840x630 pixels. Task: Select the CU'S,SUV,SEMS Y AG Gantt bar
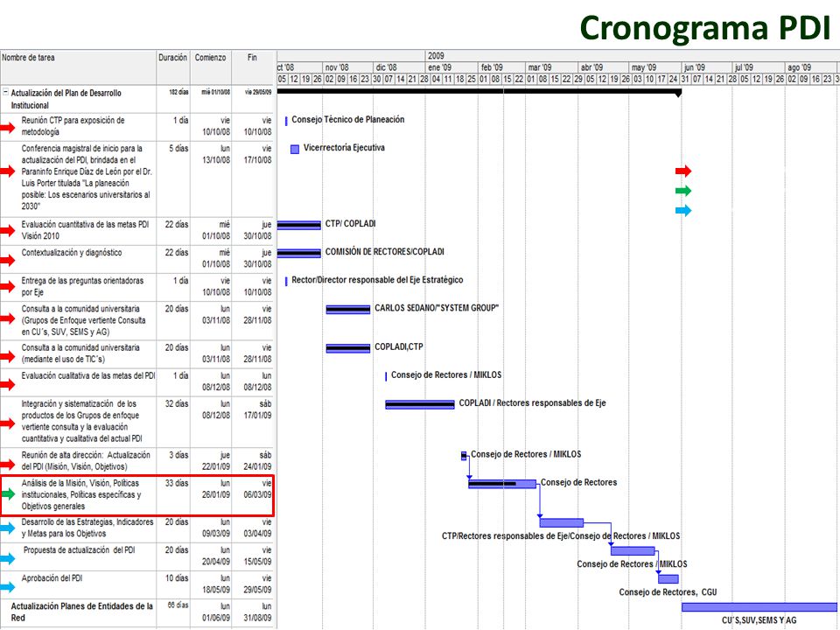pyautogui.click(x=760, y=607)
